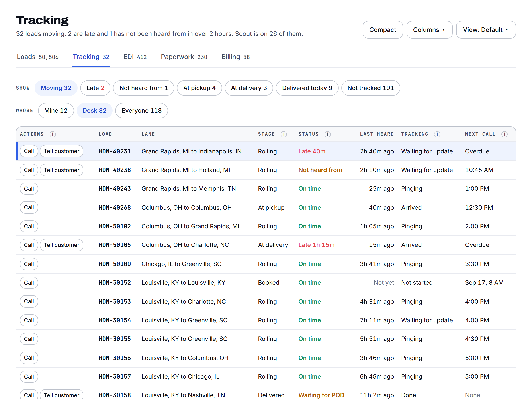Show Delivered today 9 loads
Viewport: 532px width, 399px height.
pyautogui.click(x=307, y=88)
